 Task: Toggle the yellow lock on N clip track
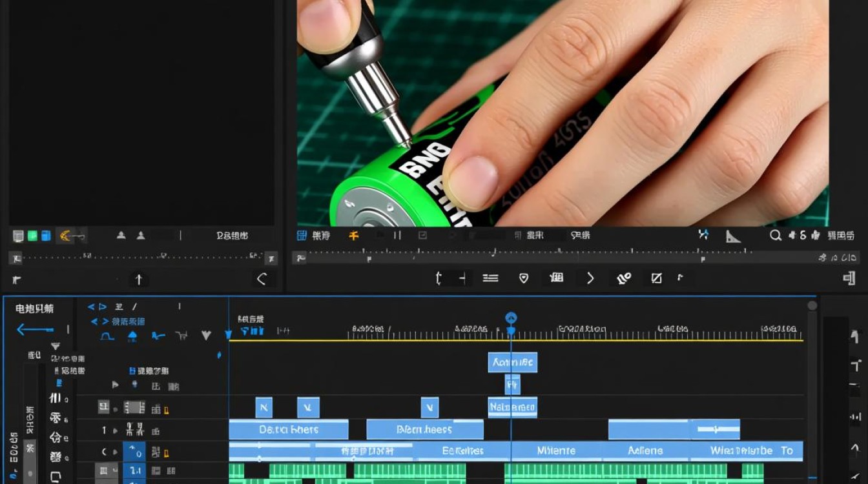[165, 409]
